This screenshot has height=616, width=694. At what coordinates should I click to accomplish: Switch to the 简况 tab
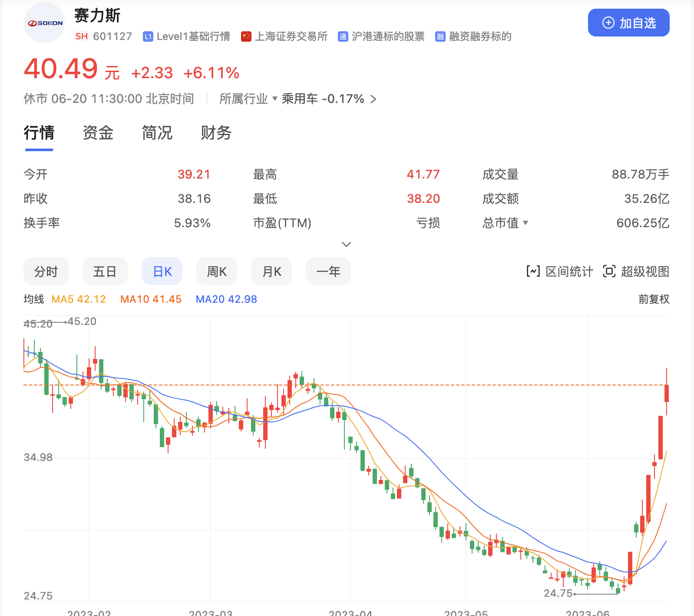click(x=157, y=133)
